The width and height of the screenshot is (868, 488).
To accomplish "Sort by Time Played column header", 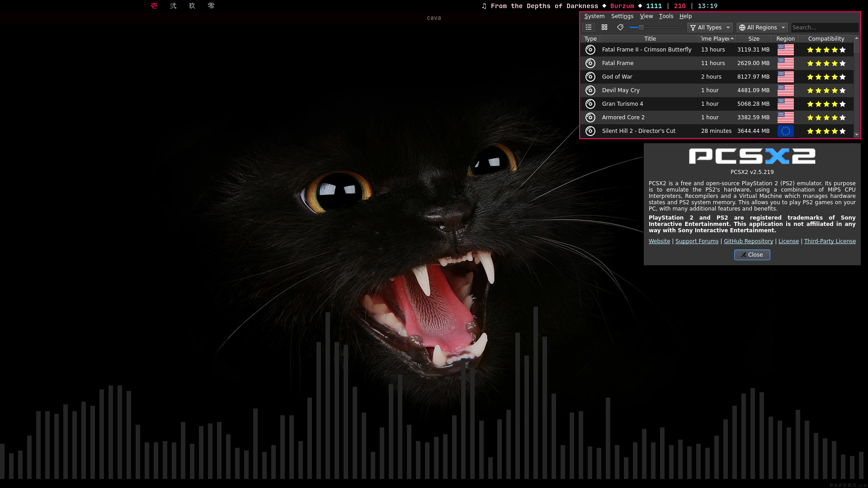I will pos(717,39).
